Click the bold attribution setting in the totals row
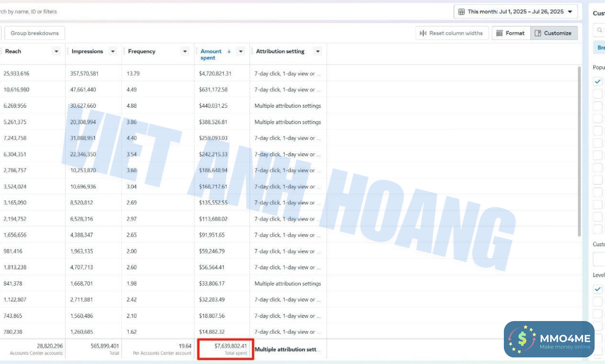 [287, 350]
